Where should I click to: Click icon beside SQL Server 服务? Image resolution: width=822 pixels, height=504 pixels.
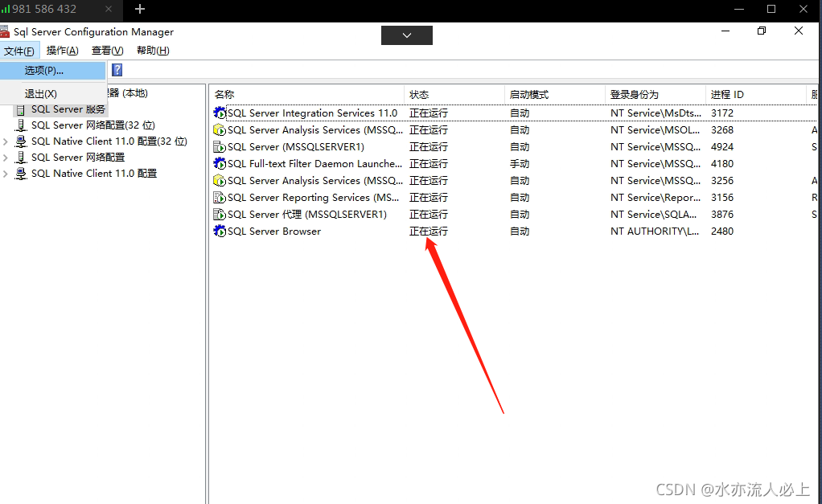[20, 110]
